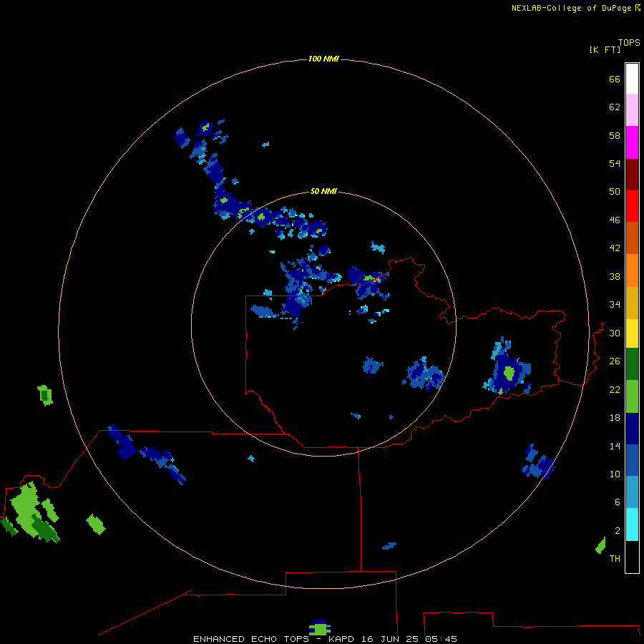Click the "50 NMI" range ring label
The height and width of the screenshot is (644, 644).
coord(323,191)
